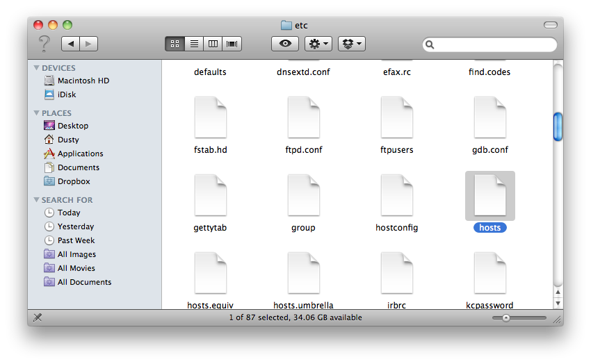
Task: Select the fstab.hd file icon
Action: [x=210, y=117]
